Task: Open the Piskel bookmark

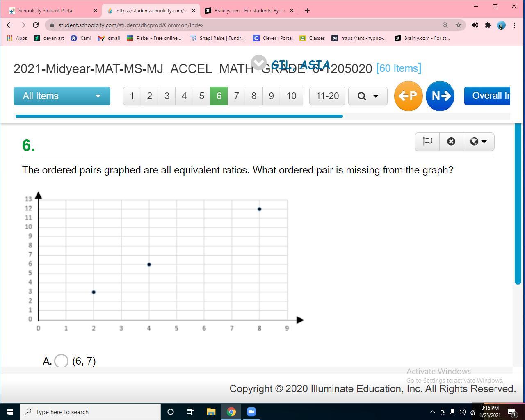Action: pos(154,38)
